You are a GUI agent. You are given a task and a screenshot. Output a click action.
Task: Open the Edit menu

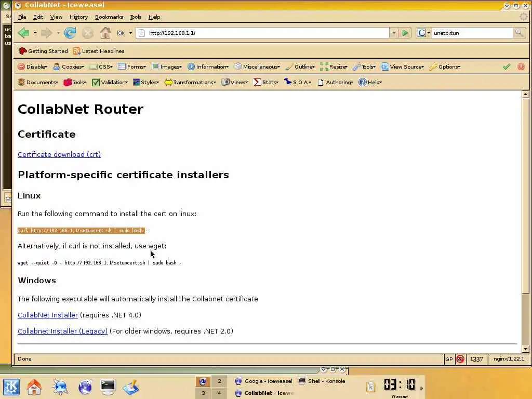pyautogui.click(x=38, y=17)
